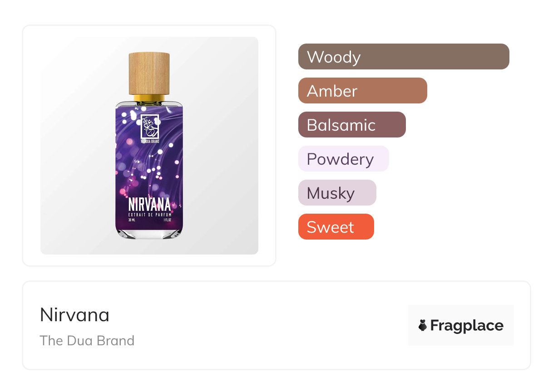Screen dimensions: 553x392
Task: Click the Nirvana fragrance title
Action: 74,315
